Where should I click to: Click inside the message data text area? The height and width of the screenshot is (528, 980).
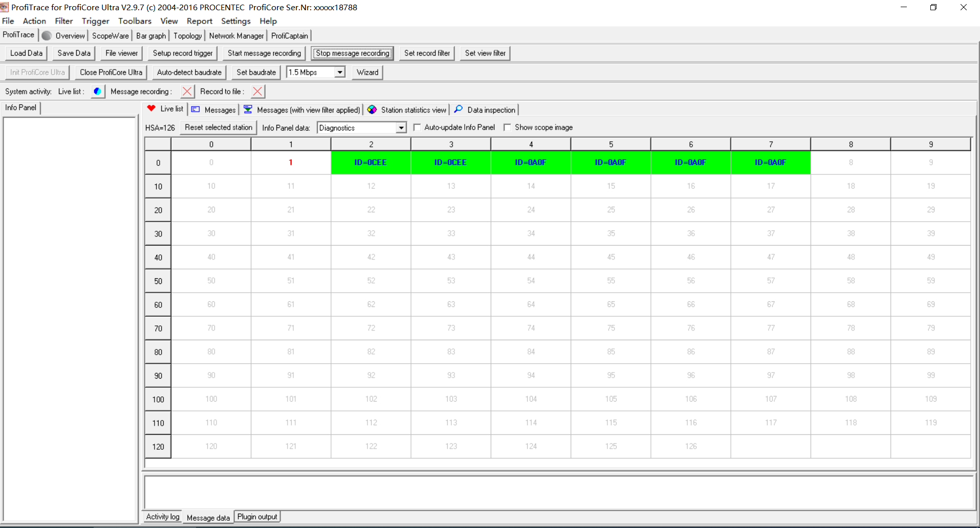(559, 492)
